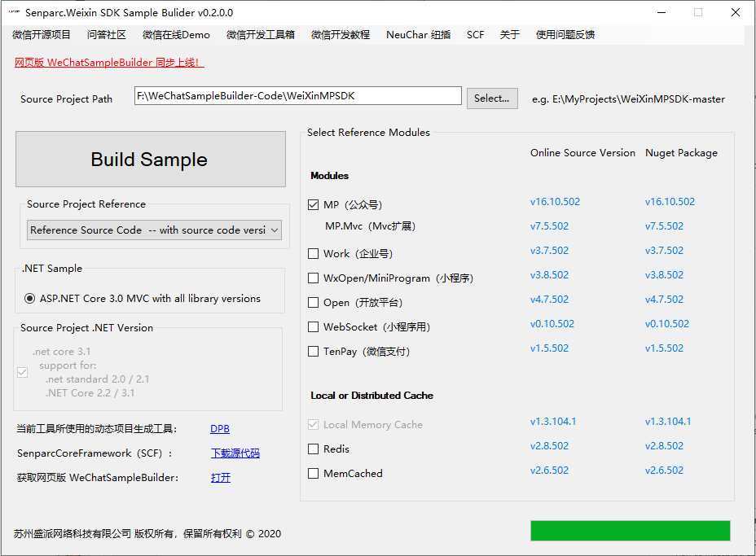Close the Sample Builder window
This screenshot has width=756, height=556.
[736, 12]
